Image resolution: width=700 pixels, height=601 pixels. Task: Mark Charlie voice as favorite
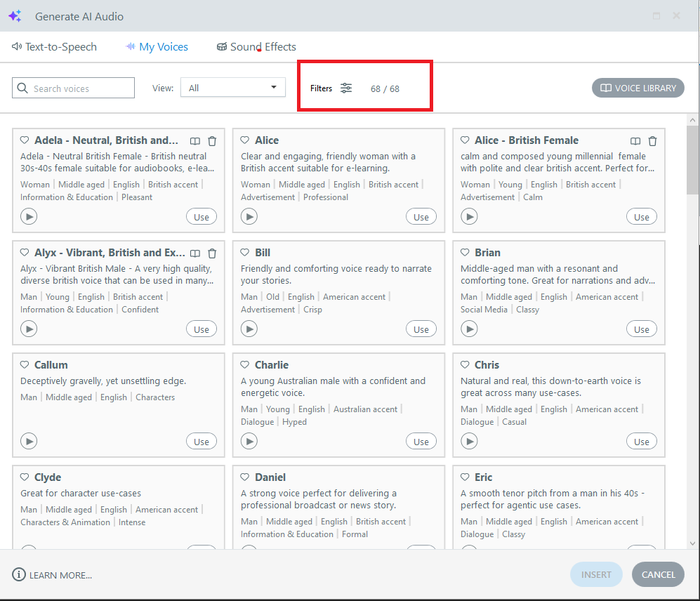245,365
